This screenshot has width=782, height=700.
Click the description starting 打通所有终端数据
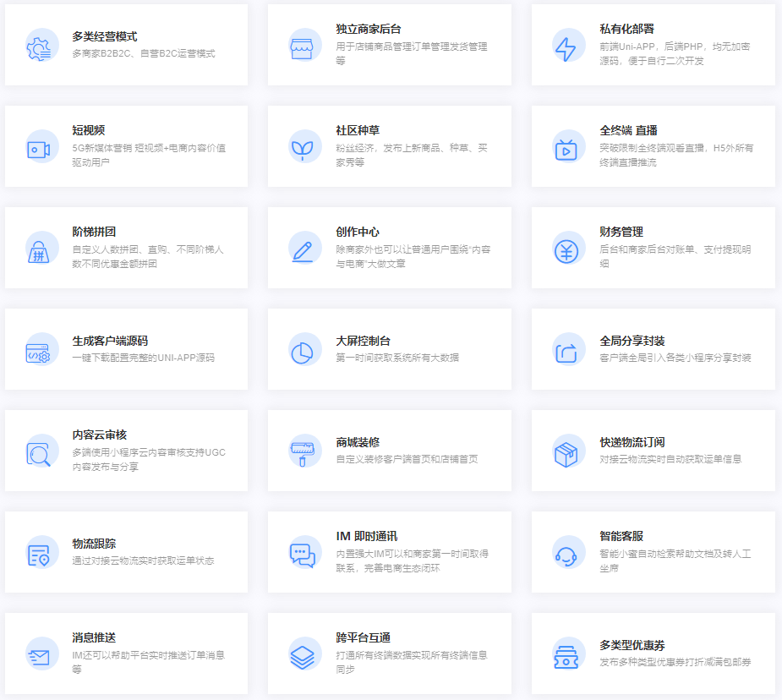click(412, 662)
